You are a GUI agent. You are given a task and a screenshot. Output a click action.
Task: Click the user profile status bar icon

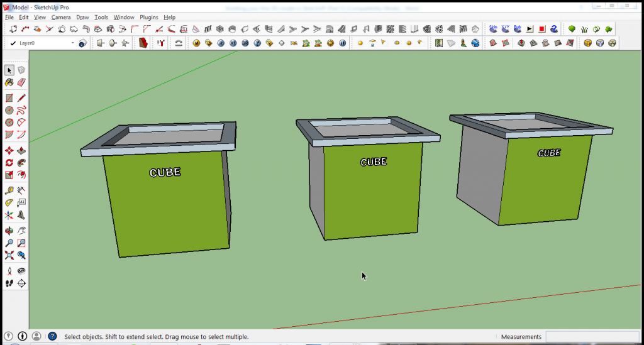[x=36, y=336]
